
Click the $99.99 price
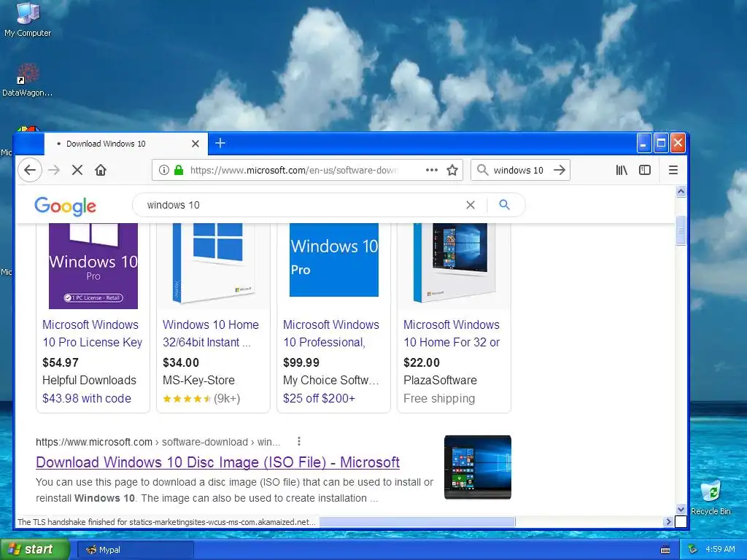pos(301,362)
